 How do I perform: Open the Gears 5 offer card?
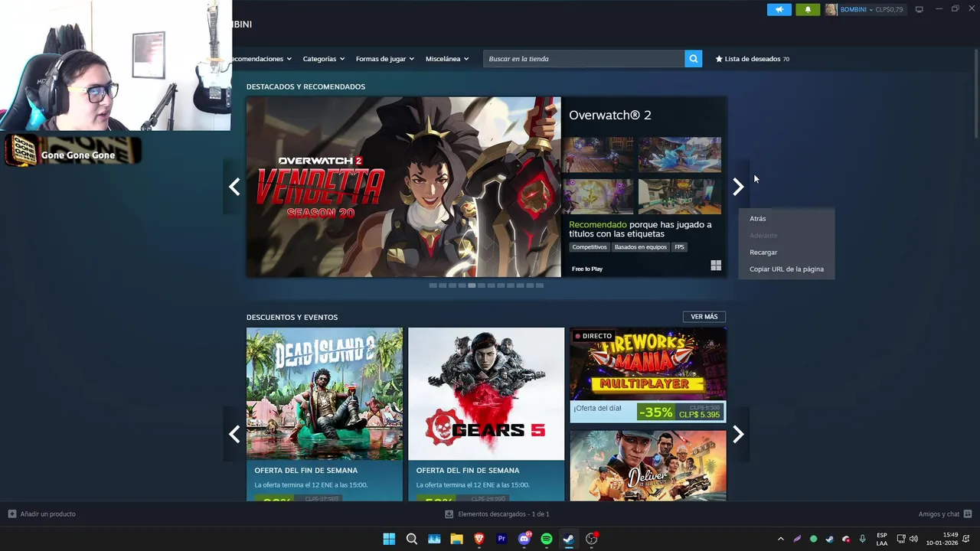pyautogui.click(x=486, y=415)
